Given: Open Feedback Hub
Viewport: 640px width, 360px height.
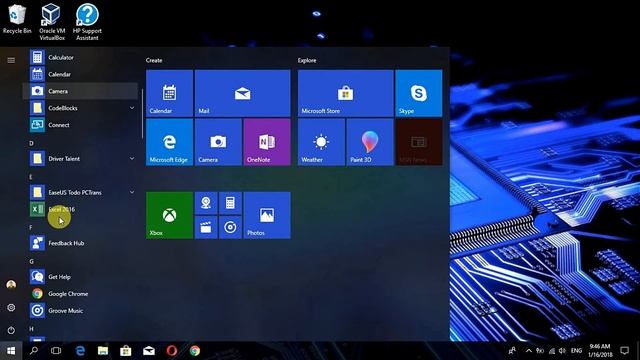Looking at the screenshot, I should [x=80, y=243].
